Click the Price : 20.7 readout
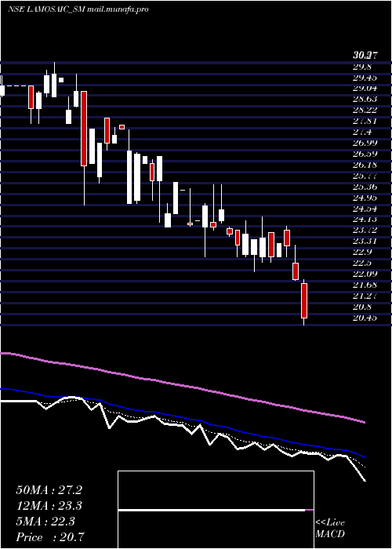392x549 pixels. (49, 537)
